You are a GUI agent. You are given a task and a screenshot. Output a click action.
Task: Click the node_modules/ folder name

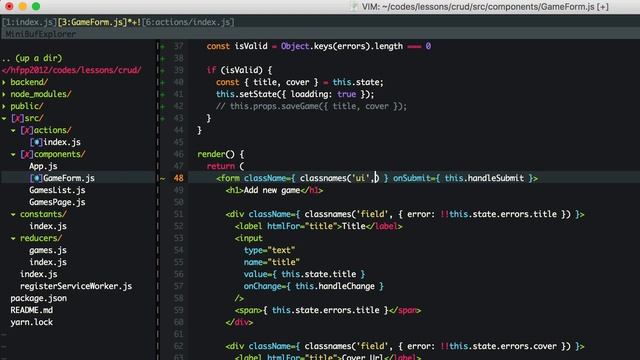click(x=41, y=94)
